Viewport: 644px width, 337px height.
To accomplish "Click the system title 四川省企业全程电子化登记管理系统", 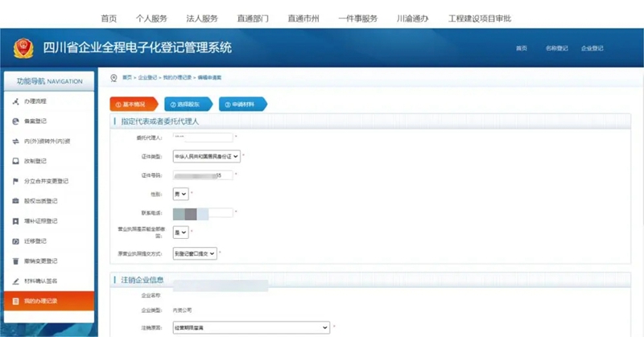I will (137, 47).
